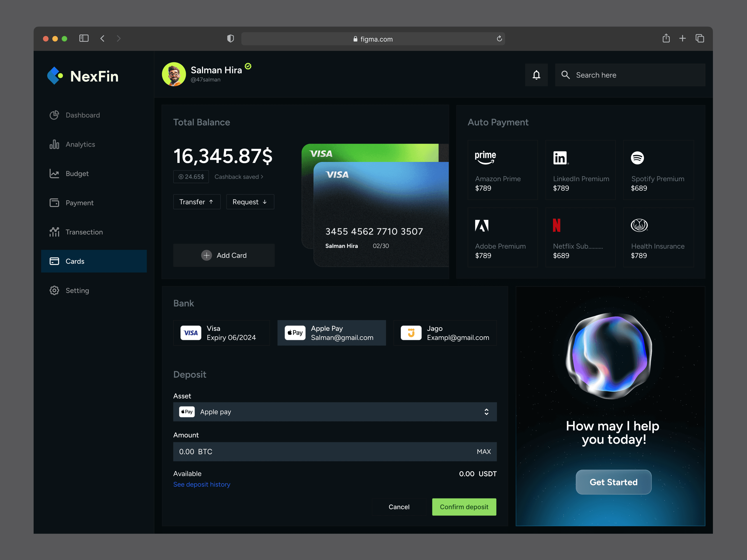Expand the Cashback saved chevron
This screenshot has height=560, width=747.
tap(262, 177)
